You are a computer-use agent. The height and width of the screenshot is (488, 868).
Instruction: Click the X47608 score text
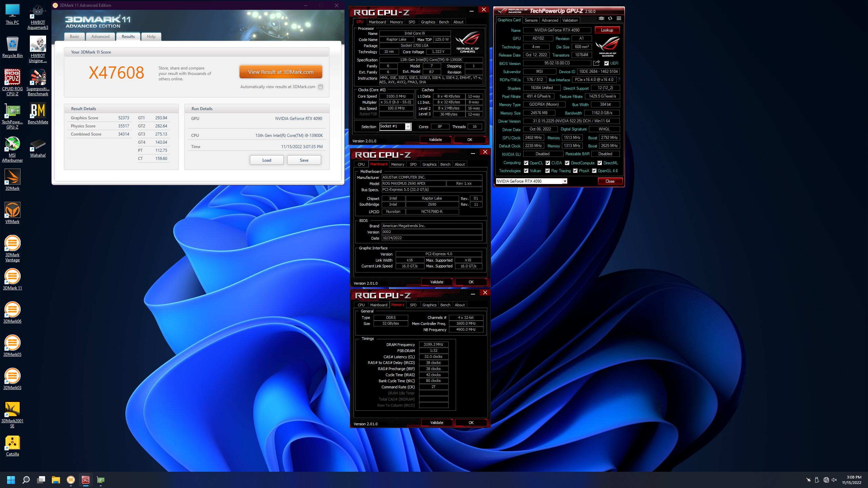(x=116, y=73)
